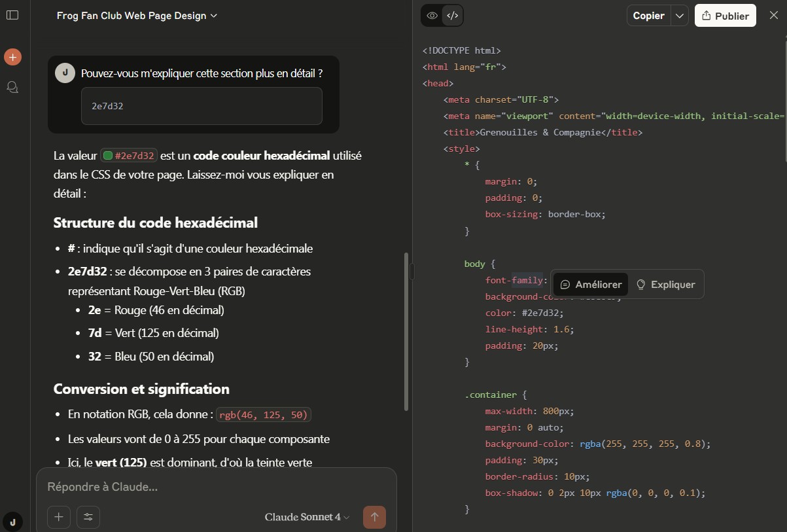This screenshot has height=532, width=787.
Task: Click the Améliorer popup option
Action: point(591,285)
